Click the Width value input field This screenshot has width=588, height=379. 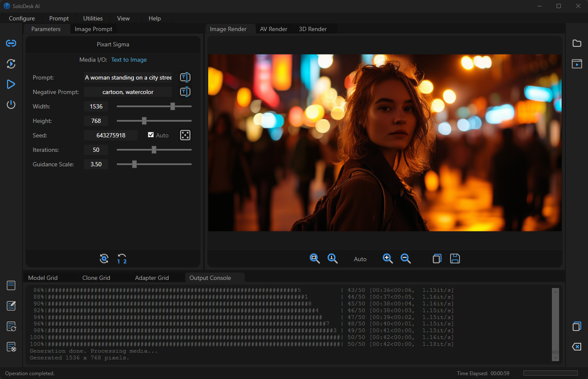(96, 106)
